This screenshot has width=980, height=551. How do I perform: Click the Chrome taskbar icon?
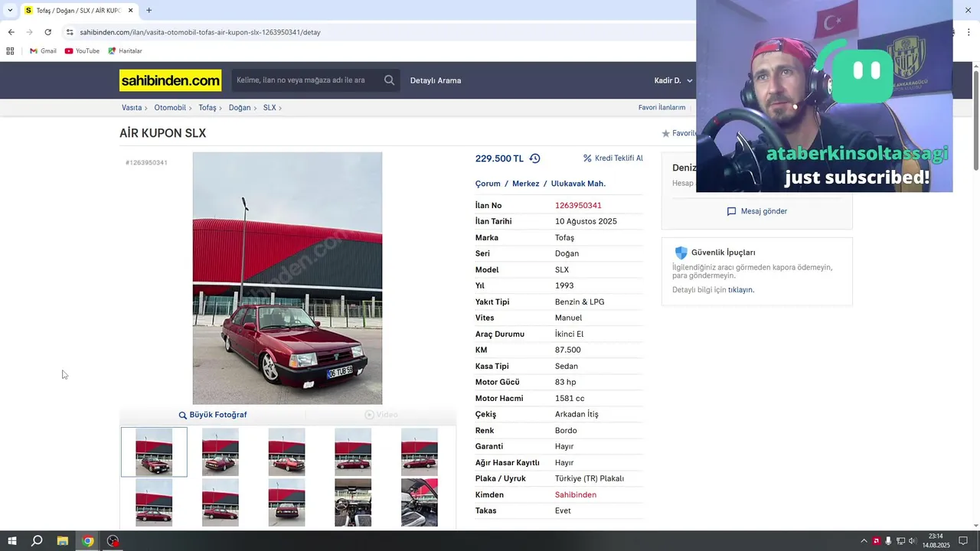(88, 541)
